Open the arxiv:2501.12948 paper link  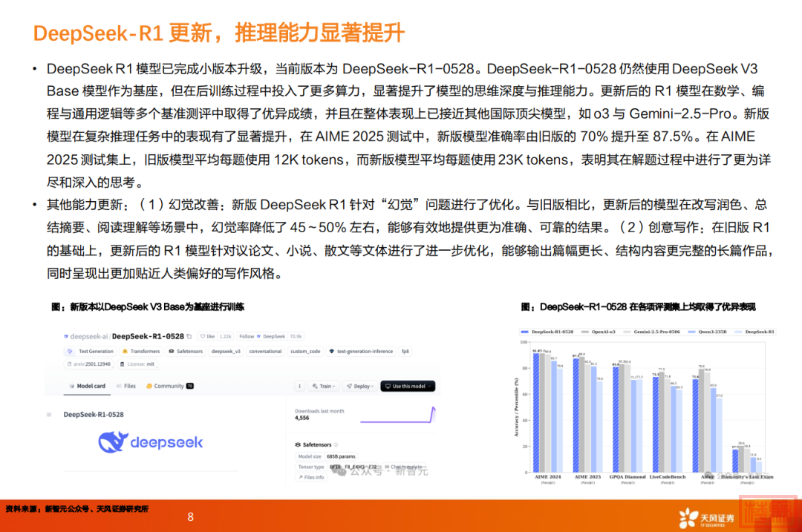point(89,364)
